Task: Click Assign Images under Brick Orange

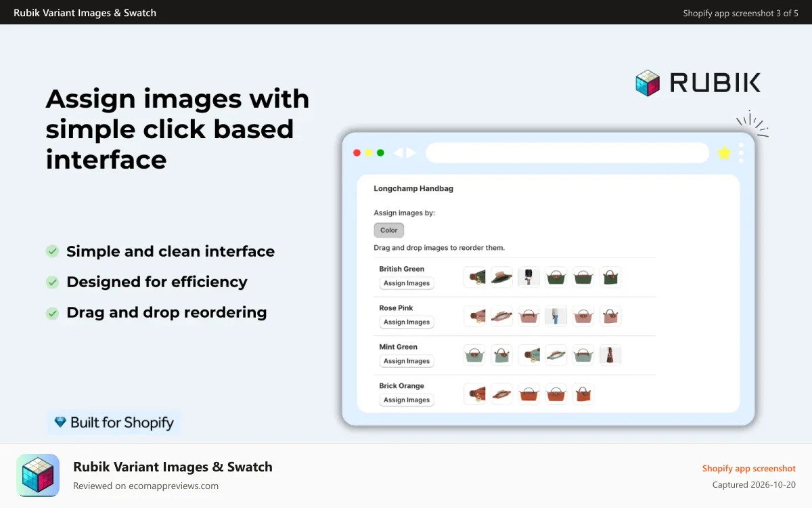Action: (x=407, y=400)
